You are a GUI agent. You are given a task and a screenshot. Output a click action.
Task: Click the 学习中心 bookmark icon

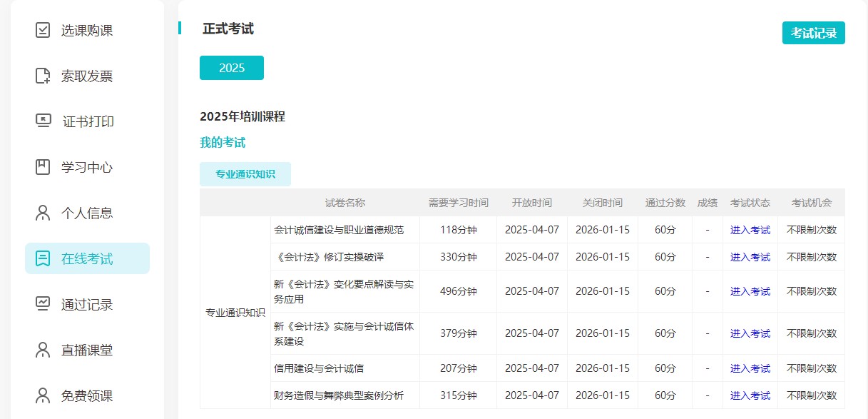click(43, 167)
